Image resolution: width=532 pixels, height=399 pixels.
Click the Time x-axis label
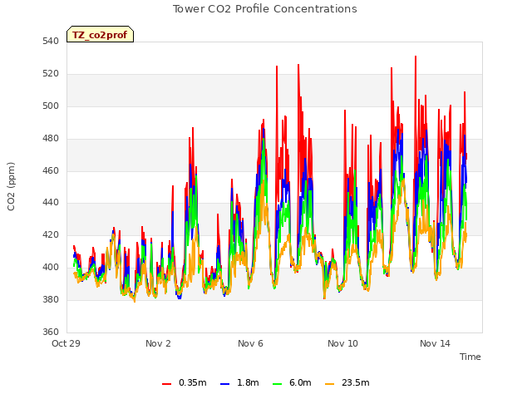470,357
